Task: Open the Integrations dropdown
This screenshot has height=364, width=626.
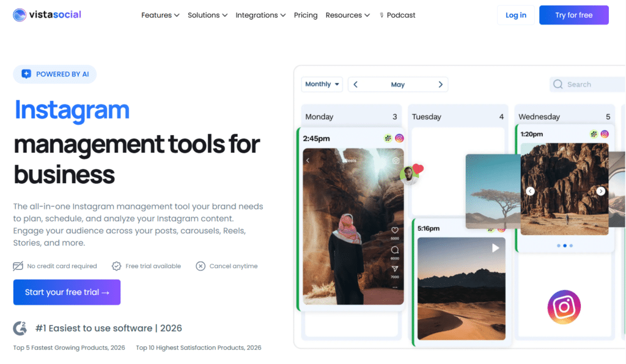Action: (x=260, y=15)
